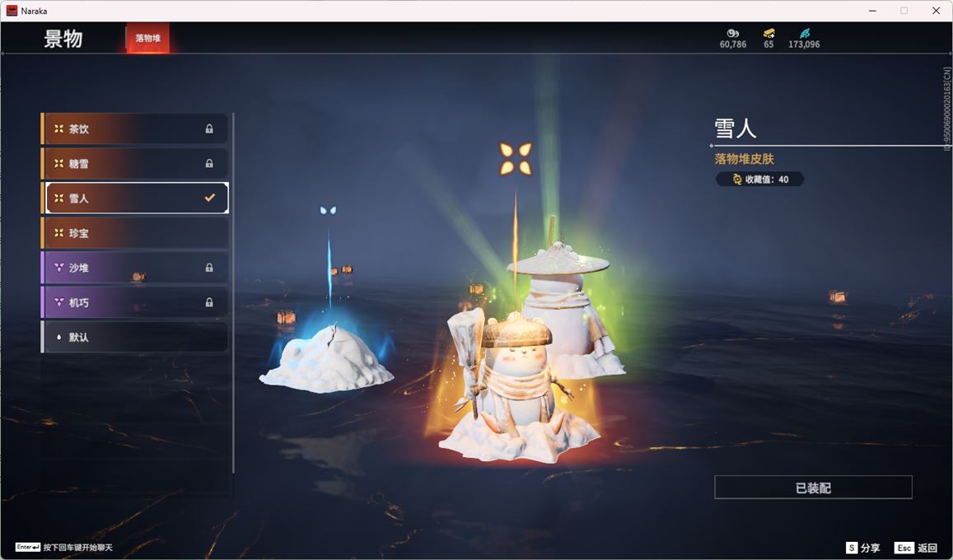Viewport: 953px width, 560px height.
Task: Click the Enter chat hint at bottom left
Action: pyautogui.click(x=63, y=548)
